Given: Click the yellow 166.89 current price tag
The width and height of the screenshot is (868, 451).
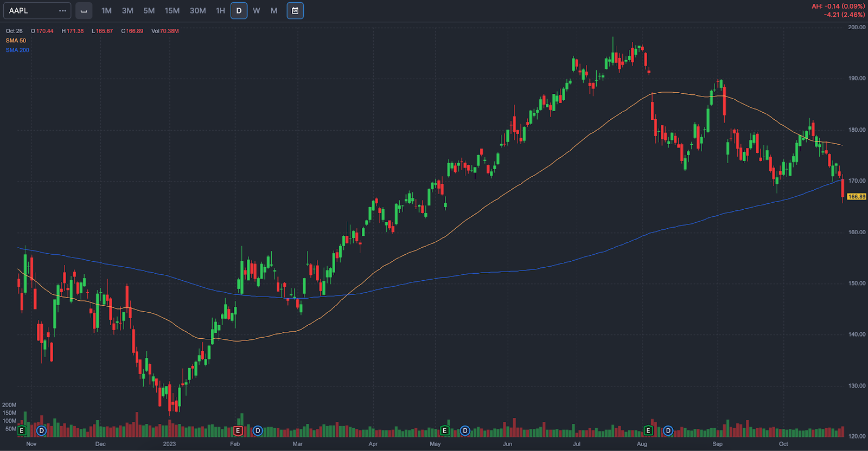Looking at the screenshot, I should [857, 197].
